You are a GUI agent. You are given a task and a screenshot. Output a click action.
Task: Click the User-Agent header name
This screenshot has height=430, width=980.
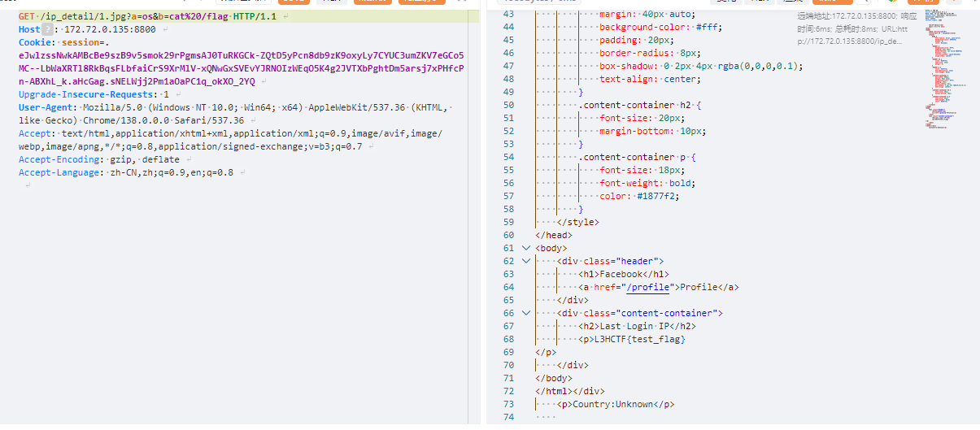click(x=45, y=107)
